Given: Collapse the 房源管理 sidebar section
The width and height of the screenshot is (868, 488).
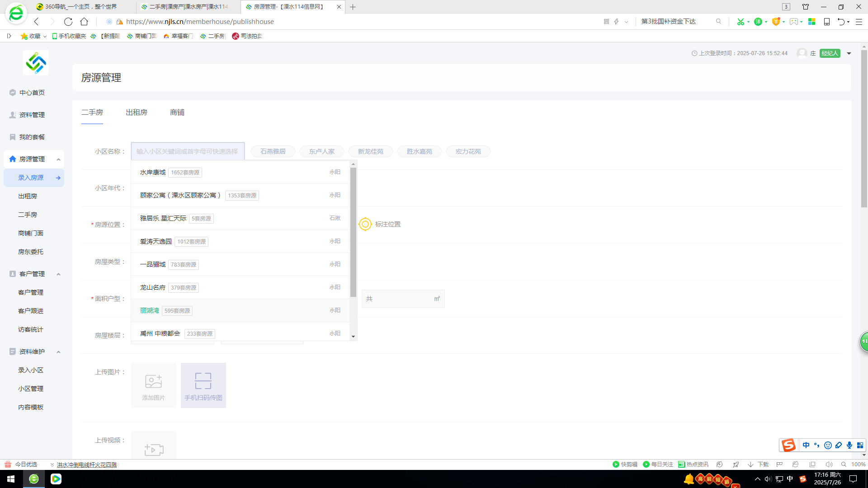Looking at the screenshot, I should [58, 159].
